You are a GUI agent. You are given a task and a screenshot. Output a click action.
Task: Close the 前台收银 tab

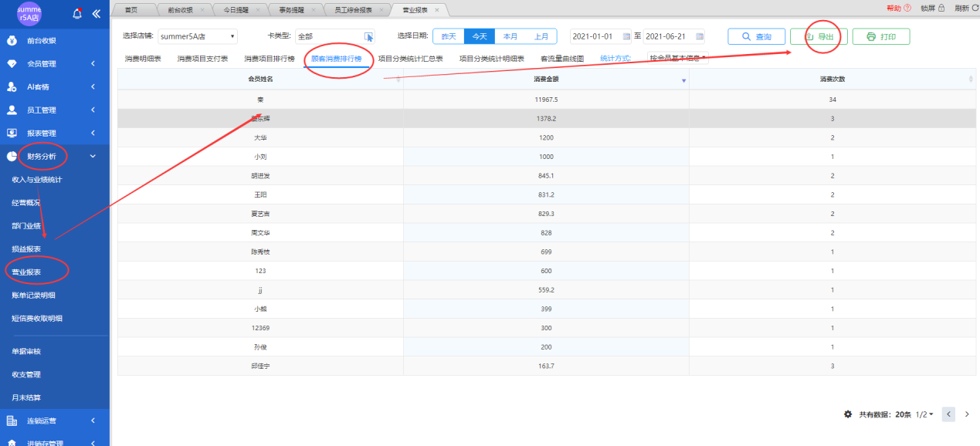(x=202, y=10)
